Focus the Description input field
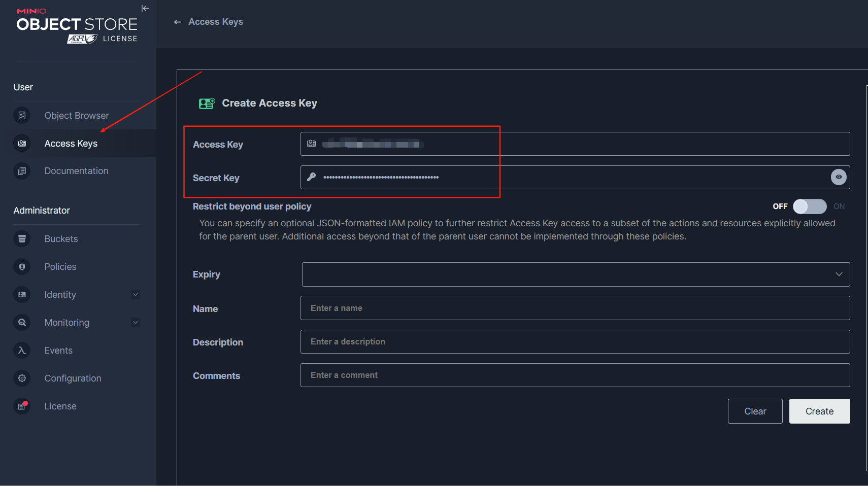Screen dimensions: 868x486 (575, 342)
